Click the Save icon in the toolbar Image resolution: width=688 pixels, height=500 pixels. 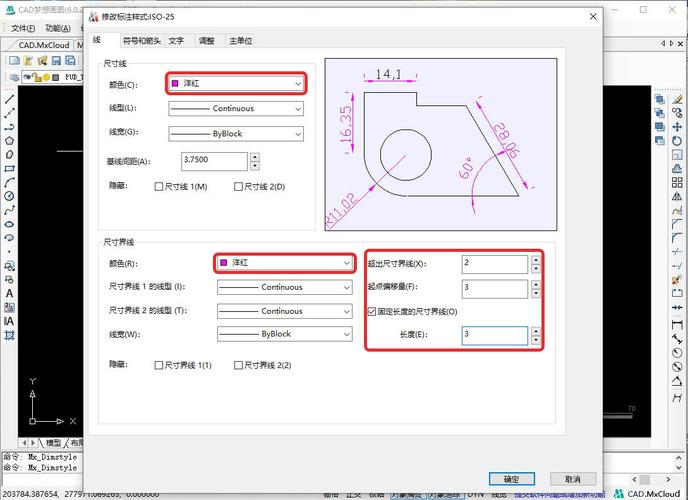56,61
